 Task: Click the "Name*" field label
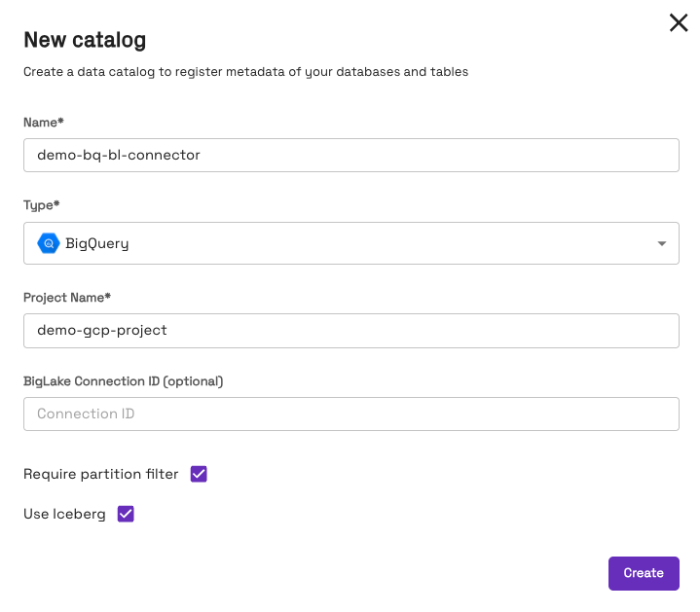tap(43, 122)
